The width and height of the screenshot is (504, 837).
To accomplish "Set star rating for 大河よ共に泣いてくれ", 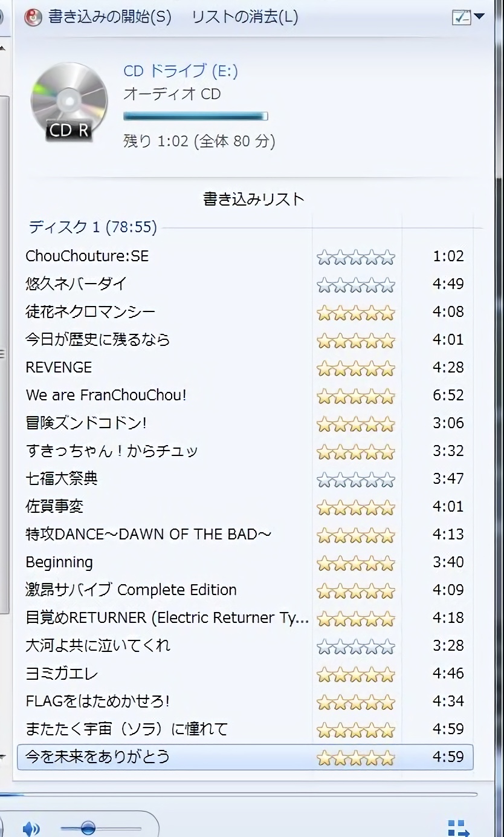I will pyautogui.click(x=356, y=647).
